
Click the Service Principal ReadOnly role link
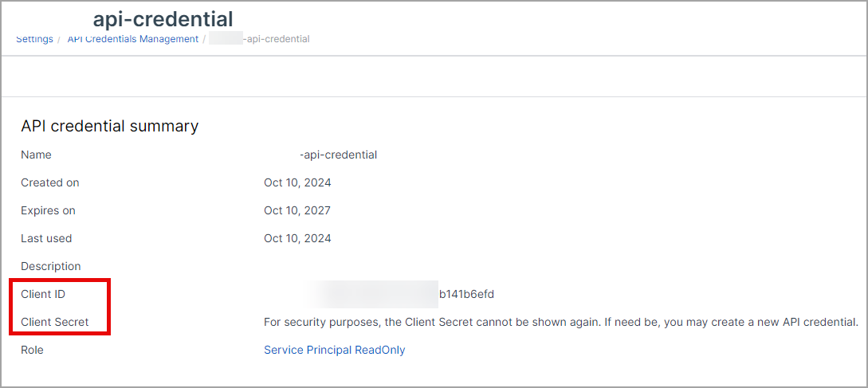click(334, 350)
